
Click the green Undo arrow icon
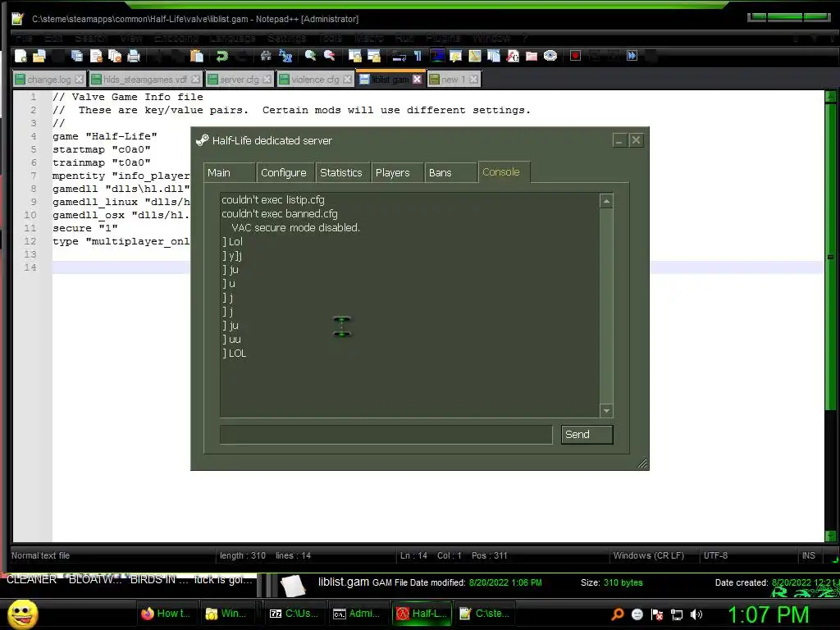[x=221, y=56]
